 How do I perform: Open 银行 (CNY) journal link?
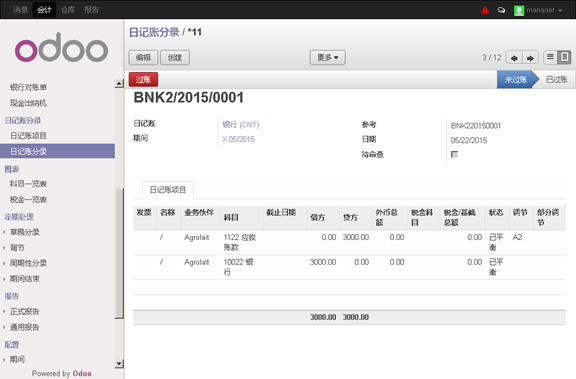pyautogui.click(x=241, y=125)
